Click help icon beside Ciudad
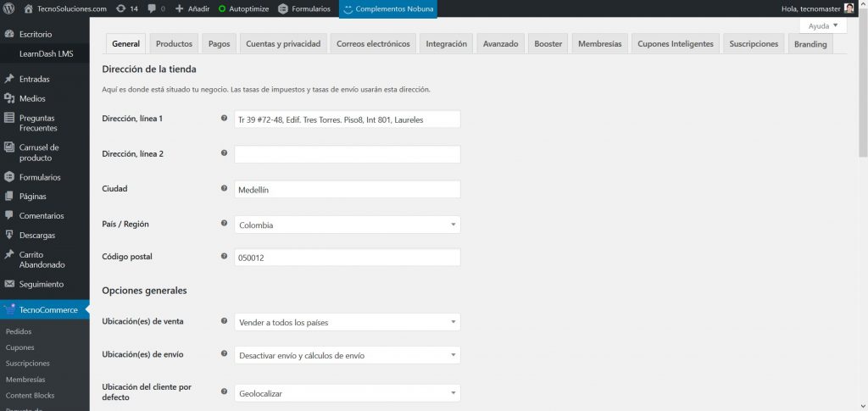This screenshot has width=868, height=411. click(224, 188)
